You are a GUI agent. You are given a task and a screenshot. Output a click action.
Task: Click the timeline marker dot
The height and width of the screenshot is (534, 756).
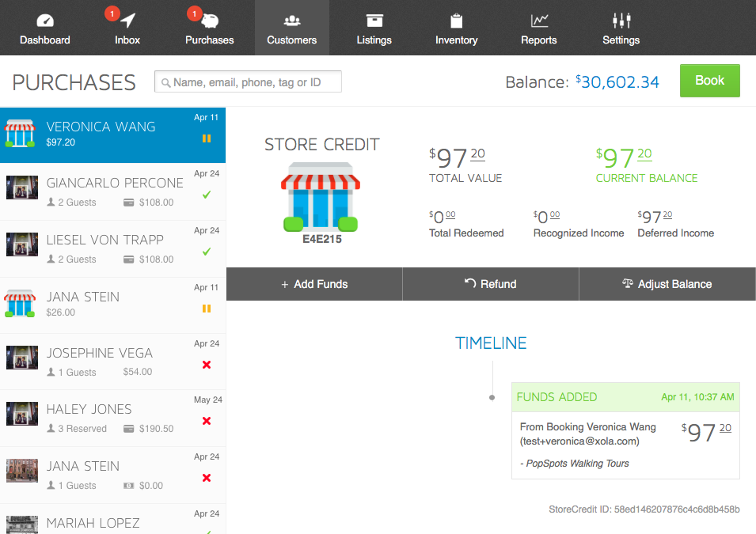pos(492,398)
